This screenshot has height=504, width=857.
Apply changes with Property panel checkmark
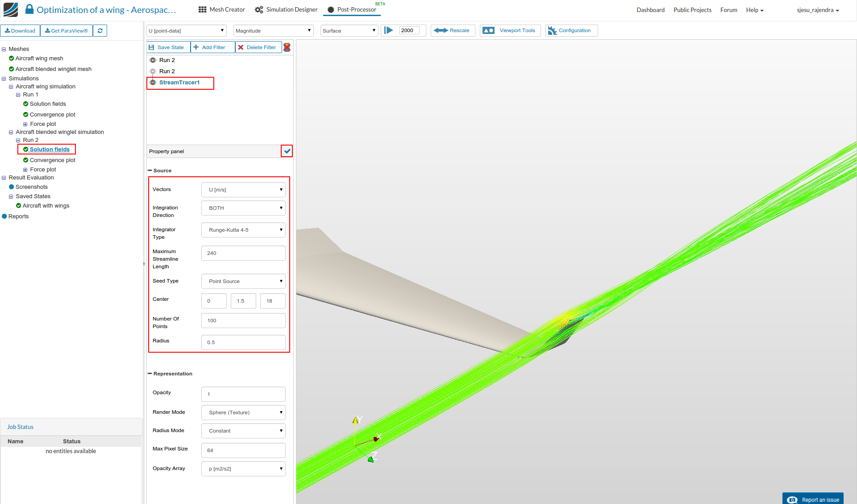[x=287, y=151]
